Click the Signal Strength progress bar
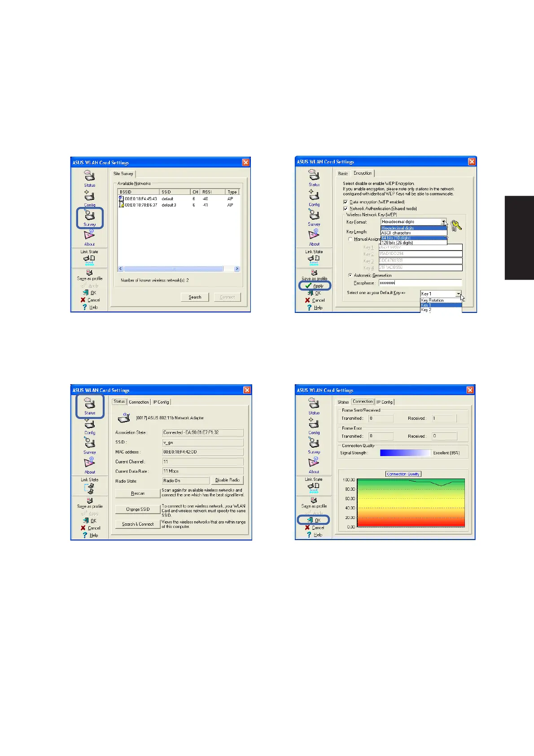Screen dimensions: 534x756 tap(405, 453)
